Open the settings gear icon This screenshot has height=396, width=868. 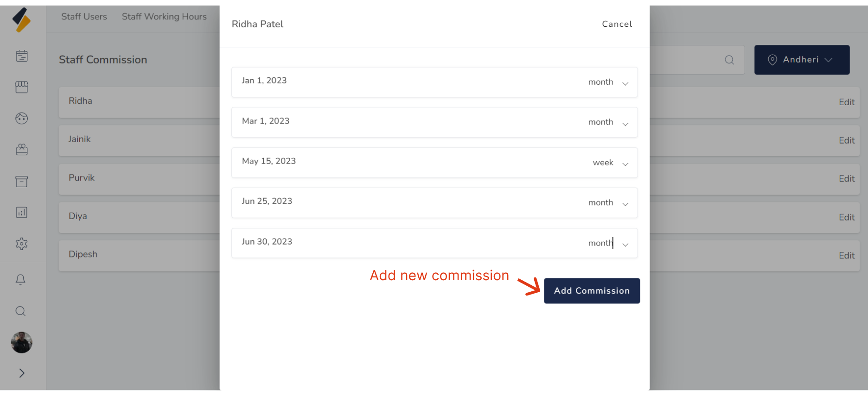point(22,244)
